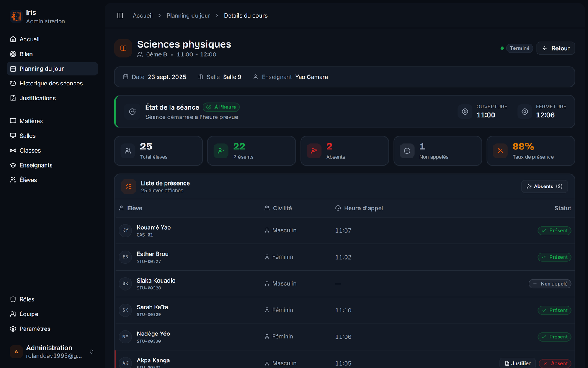Select Planning du jour in sidebar
The height and width of the screenshot is (368, 588).
(52, 69)
